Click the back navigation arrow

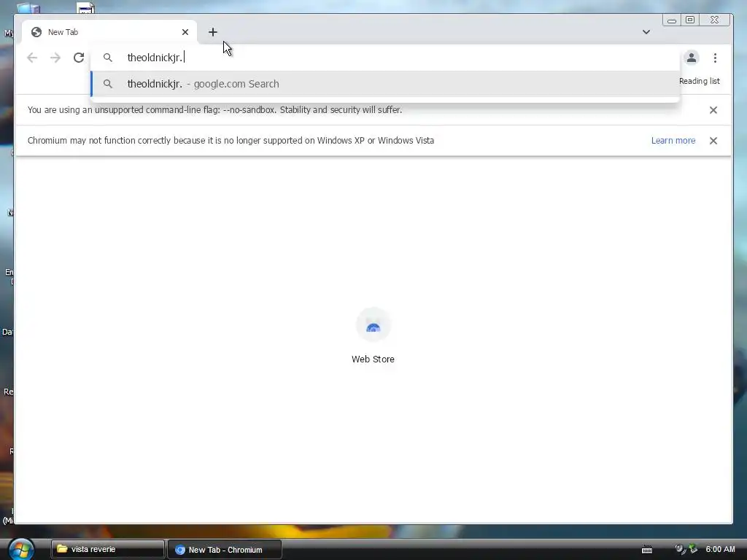pos(32,58)
